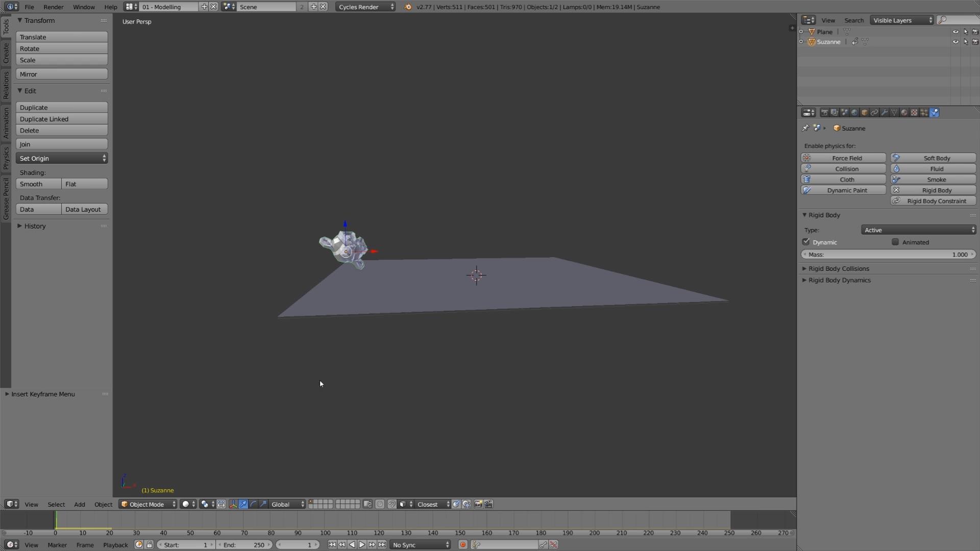The width and height of the screenshot is (980, 551).
Task: Open the Particles properties tab
Action: point(924,113)
